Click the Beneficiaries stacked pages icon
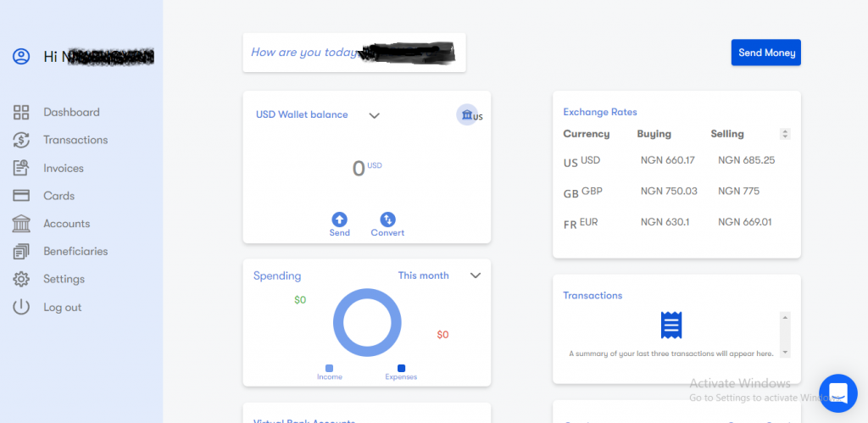This screenshot has width=868, height=423. click(21, 252)
